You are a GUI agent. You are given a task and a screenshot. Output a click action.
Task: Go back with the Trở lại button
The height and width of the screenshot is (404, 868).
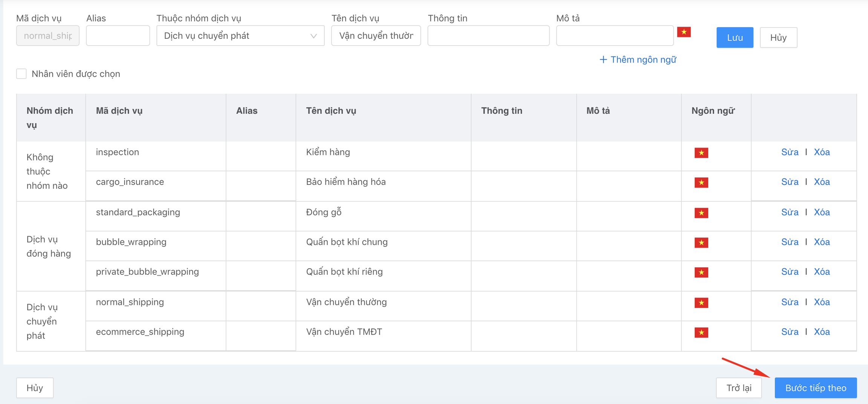pos(738,388)
